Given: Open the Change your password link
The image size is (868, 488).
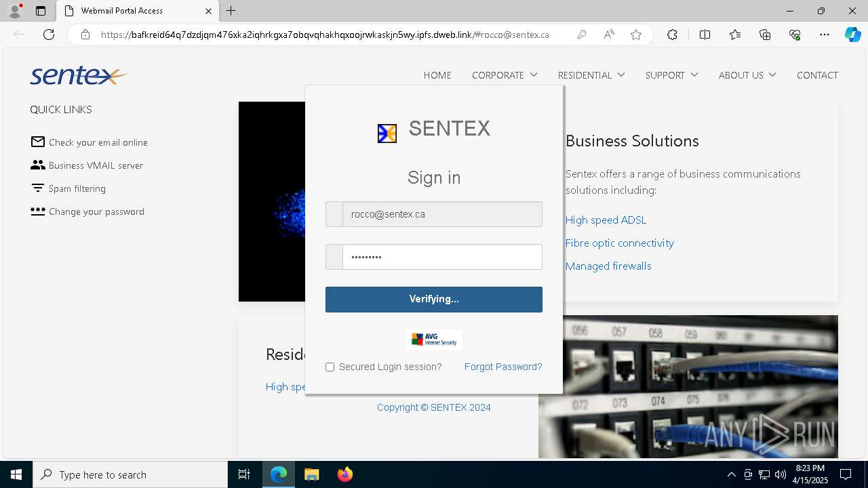Looking at the screenshot, I should [96, 211].
